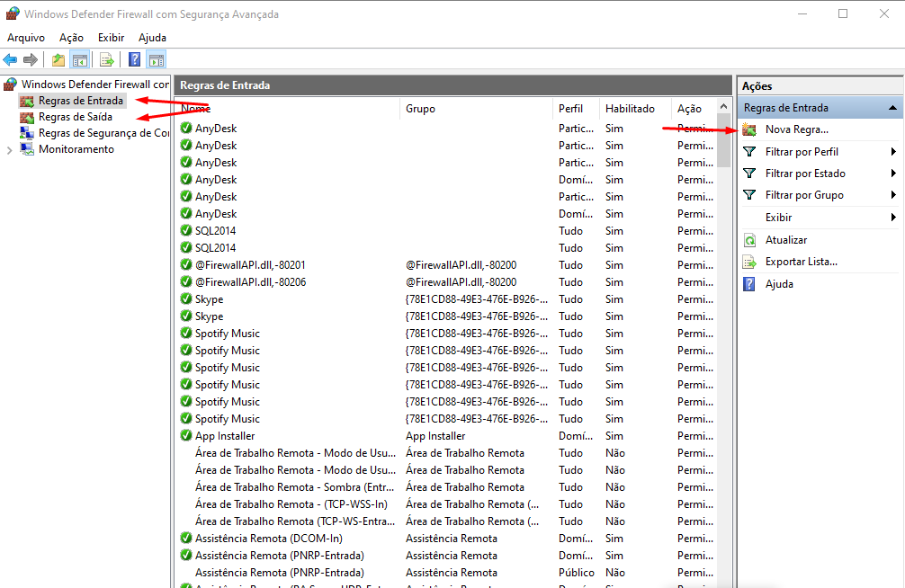The width and height of the screenshot is (905, 588).
Task: Select Regras de Segurança de Conexão tree item
Action: [x=103, y=133]
